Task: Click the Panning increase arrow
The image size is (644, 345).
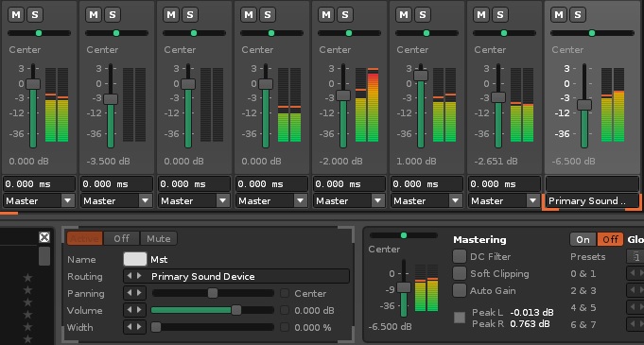Action: pos(139,293)
